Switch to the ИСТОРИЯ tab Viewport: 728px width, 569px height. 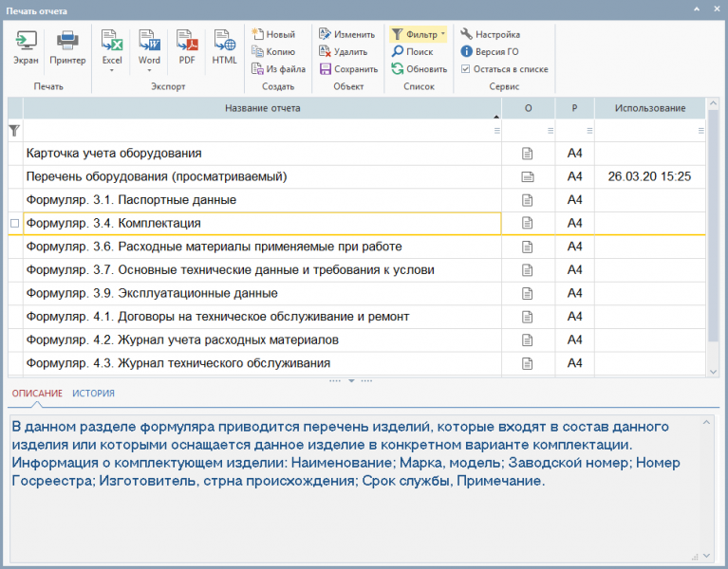pos(94,394)
